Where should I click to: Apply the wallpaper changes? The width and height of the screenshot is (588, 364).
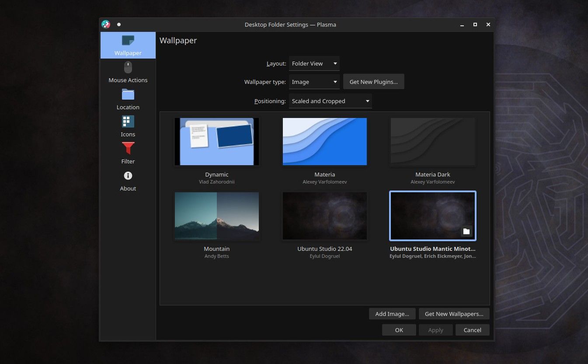pyautogui.click(x=435, y=329)
